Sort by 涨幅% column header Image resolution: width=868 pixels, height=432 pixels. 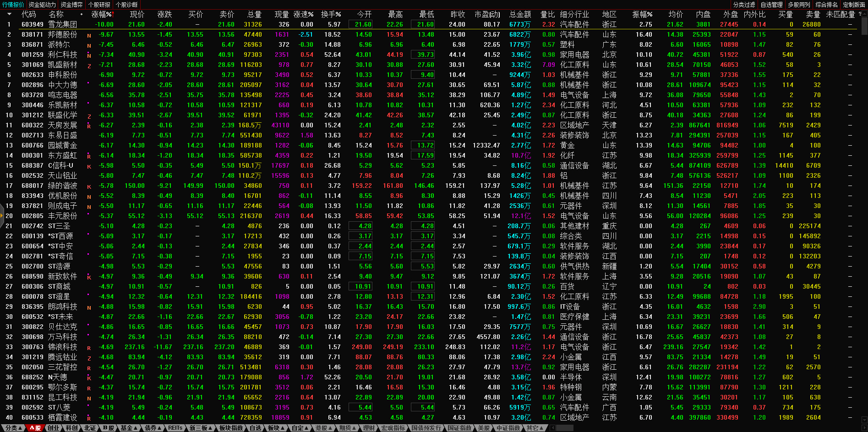[x=102, y=14]
